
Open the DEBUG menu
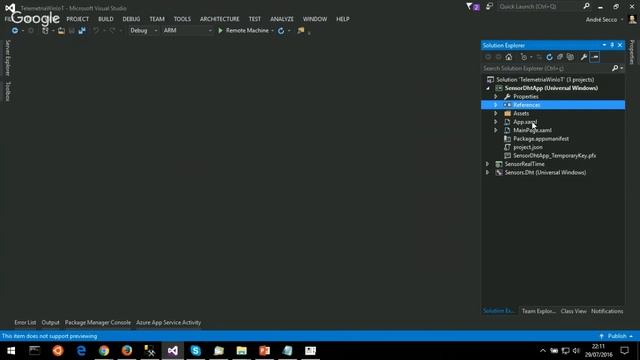point(131,19)
